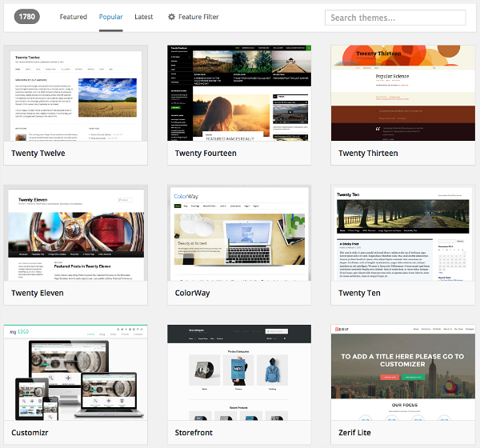
Task: Click the Twenty Twelve theme name
Action: 38,153
